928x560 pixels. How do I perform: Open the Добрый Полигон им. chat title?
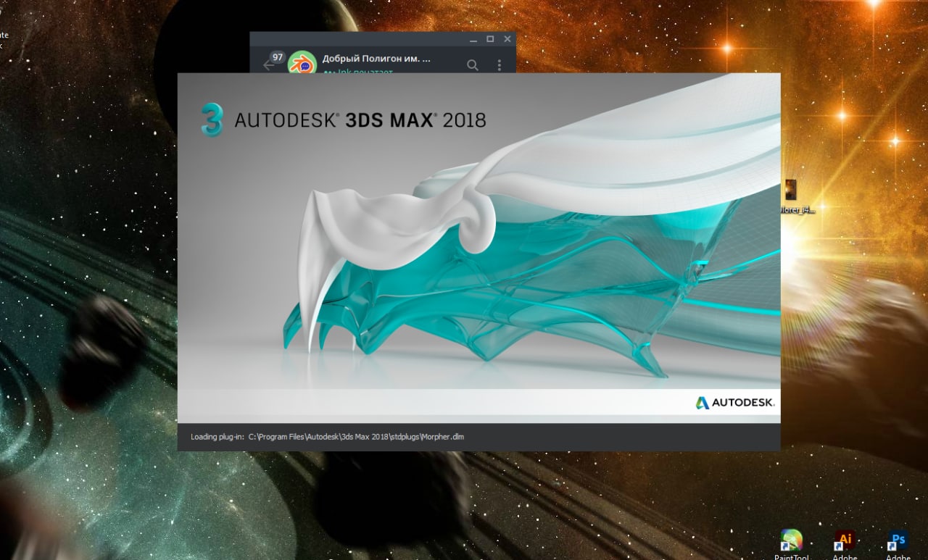(x=376, y=58)
